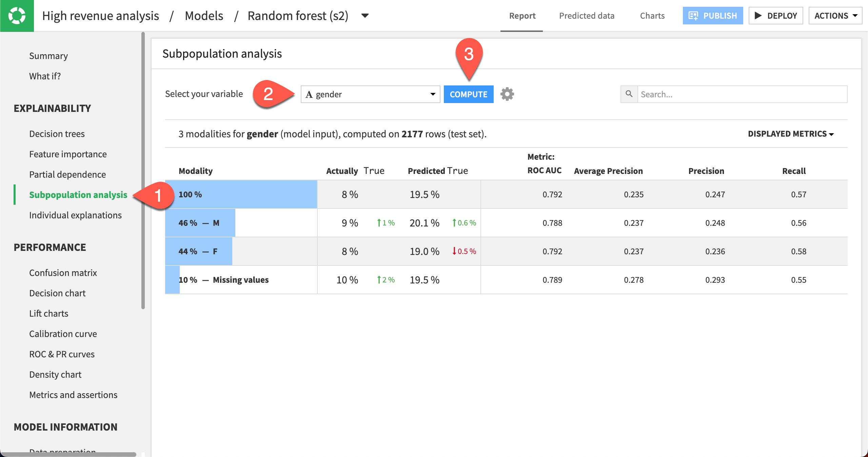Click the Confusion matrix sidebar item

[x=63, y=273]
